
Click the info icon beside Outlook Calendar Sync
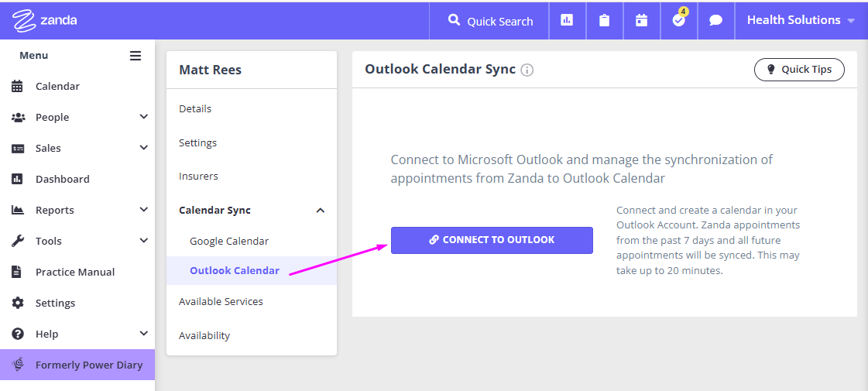click(527, 70)
